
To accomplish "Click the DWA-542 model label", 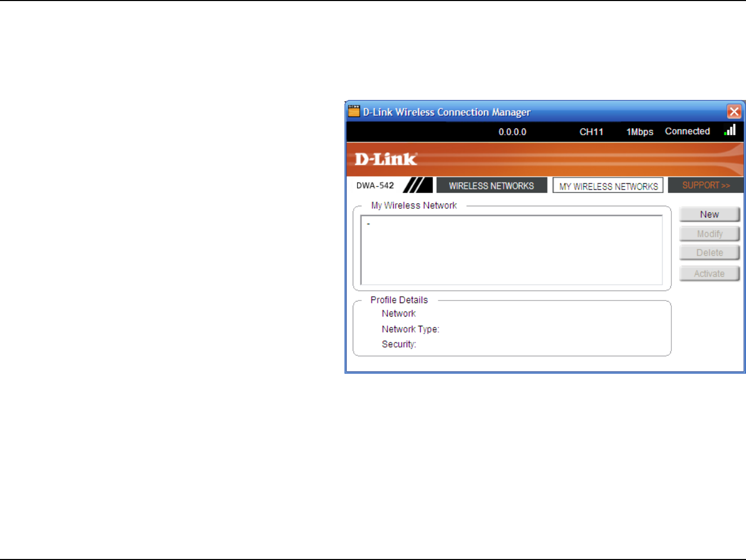I will pos(375,185).
